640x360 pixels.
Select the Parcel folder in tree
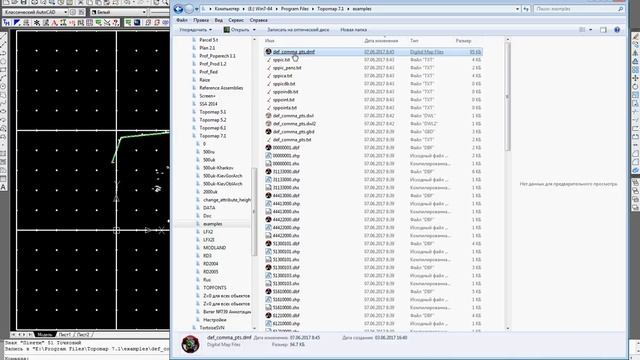209,40
